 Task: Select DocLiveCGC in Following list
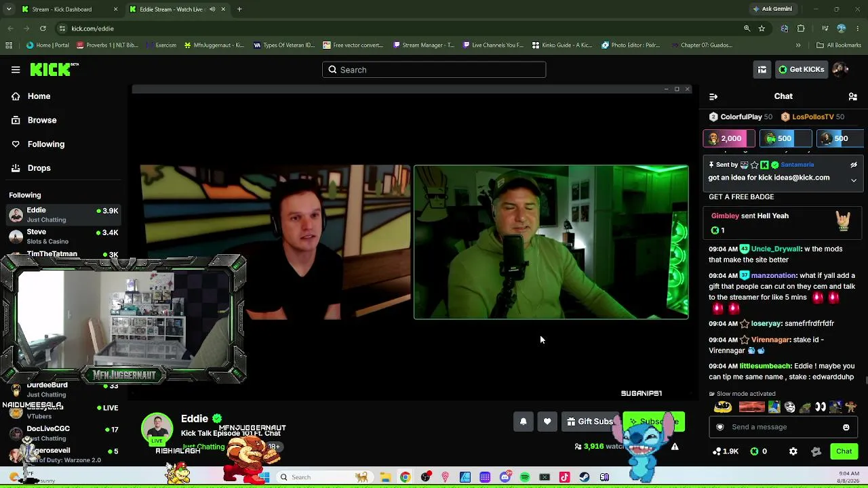[x=64, y=433]
